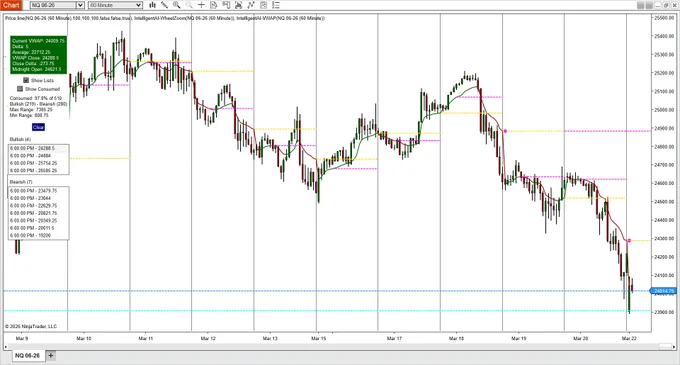Select Bullish entry 6:00:00 PM - 26686.25

click(x=39, y=170)
